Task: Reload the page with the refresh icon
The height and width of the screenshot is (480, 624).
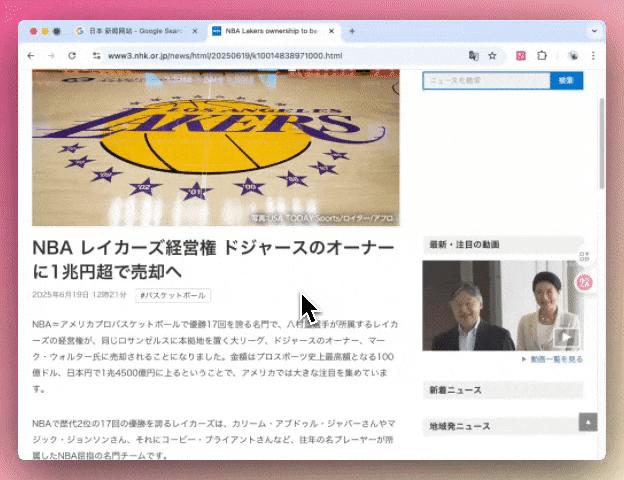Action: pos(72,56)
